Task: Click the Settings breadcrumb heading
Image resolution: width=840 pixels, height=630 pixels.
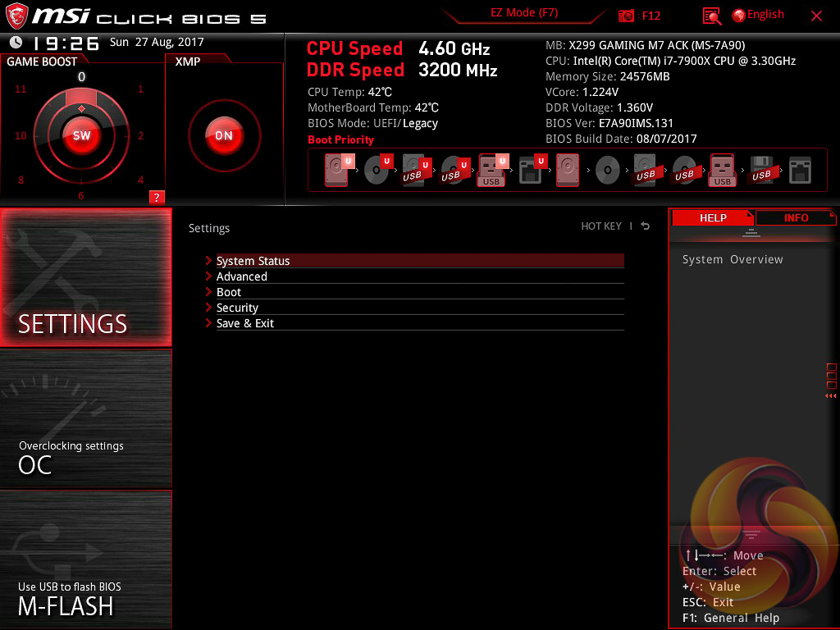Action: click(209, 228)
